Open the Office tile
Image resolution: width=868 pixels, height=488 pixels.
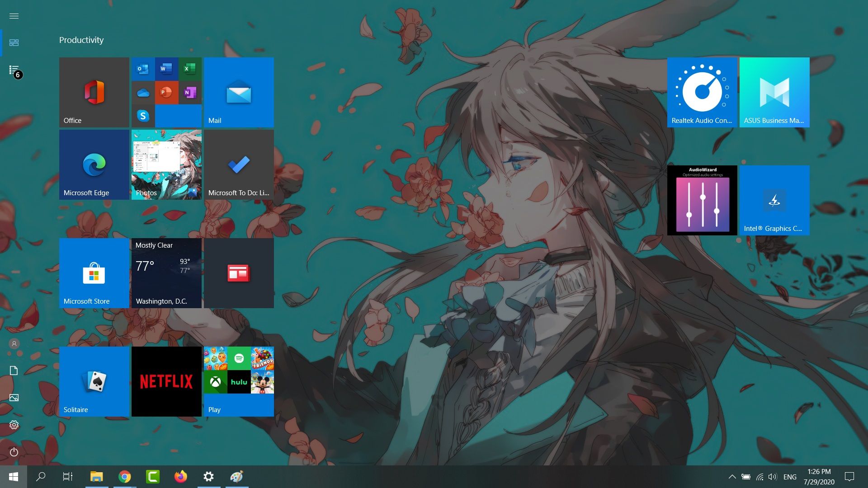[x=94, y=92]
